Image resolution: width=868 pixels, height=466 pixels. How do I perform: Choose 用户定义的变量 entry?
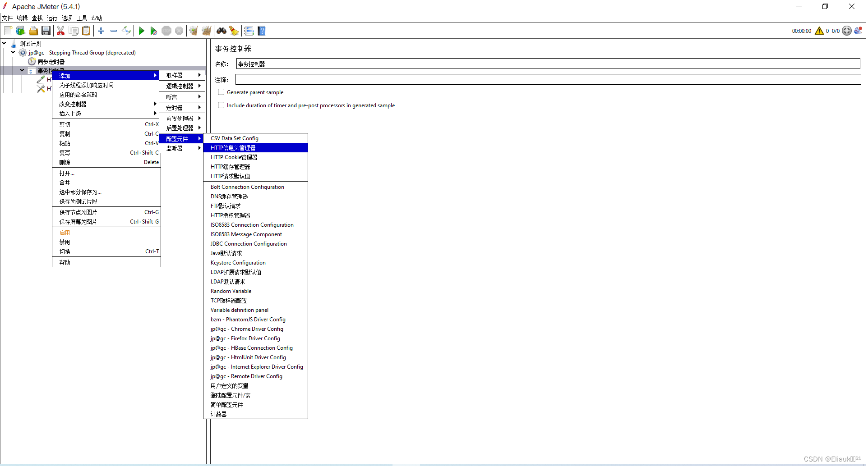pyautogui.click(x=256, y=386)
